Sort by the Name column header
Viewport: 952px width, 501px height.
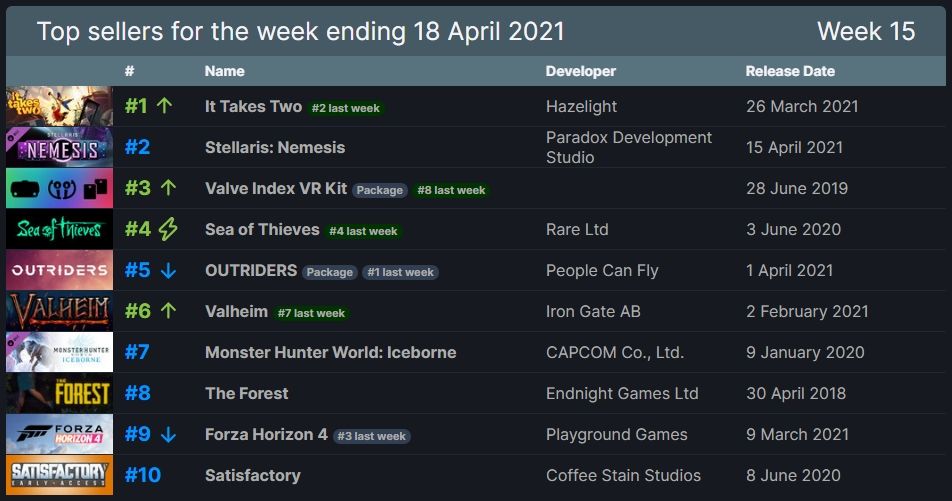224,71
